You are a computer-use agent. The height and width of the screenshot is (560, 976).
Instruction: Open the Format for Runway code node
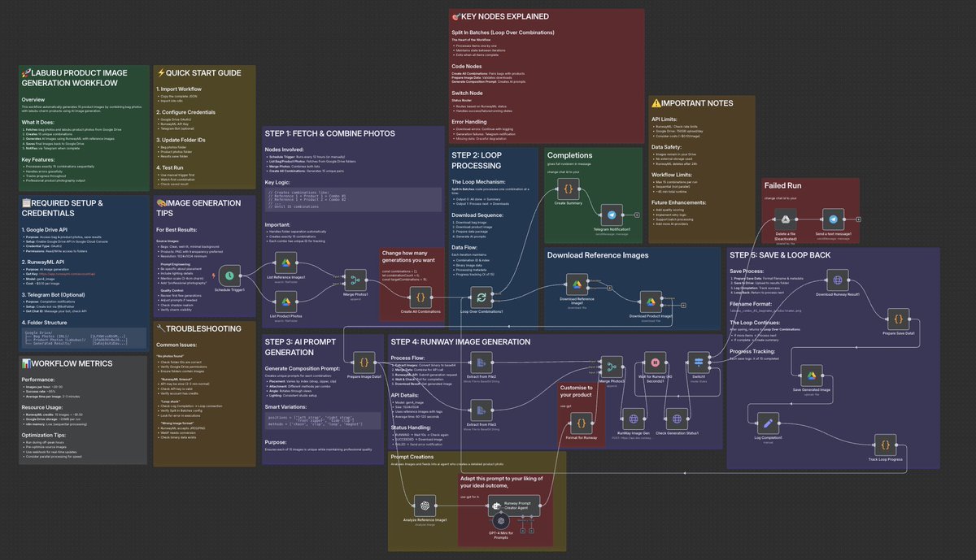(582, 422)
